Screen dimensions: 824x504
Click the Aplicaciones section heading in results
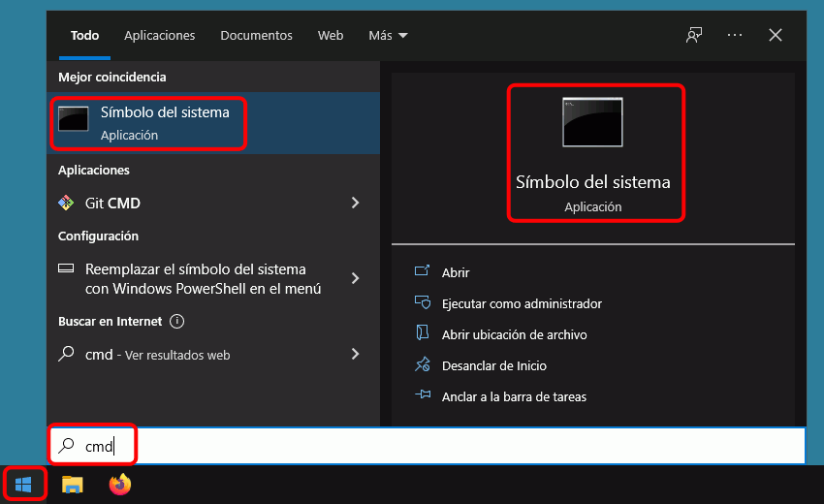(x=93, y=170)
